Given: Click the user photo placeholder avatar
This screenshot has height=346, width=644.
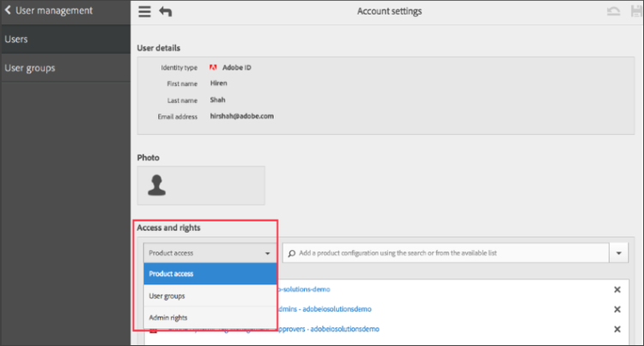Looking at the screenshot, I should (x=155, y=185).
